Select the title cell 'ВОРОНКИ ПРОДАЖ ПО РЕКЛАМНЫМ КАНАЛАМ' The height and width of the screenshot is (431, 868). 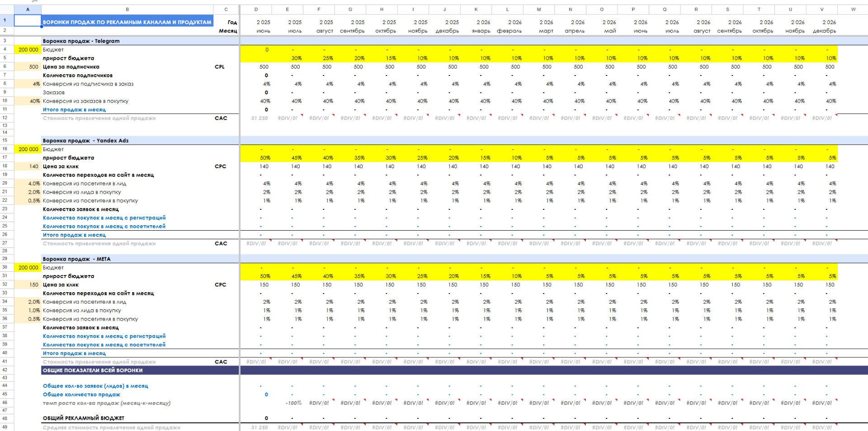(127, 22)
